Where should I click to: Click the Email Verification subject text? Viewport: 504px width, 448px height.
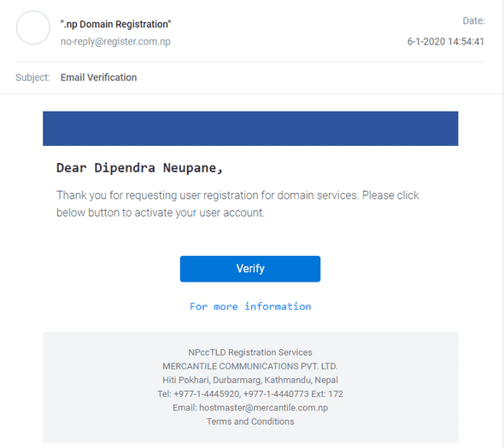click(x=99, y=78)
